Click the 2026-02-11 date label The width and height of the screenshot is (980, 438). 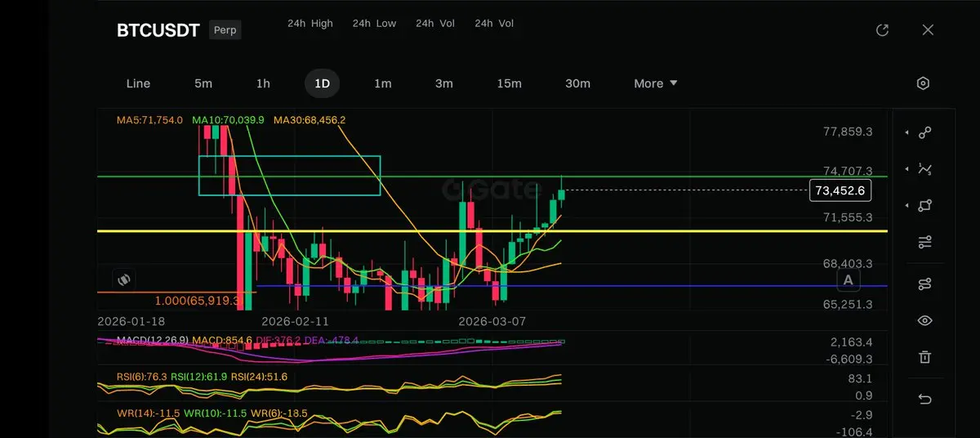click(x=295, y=321)
